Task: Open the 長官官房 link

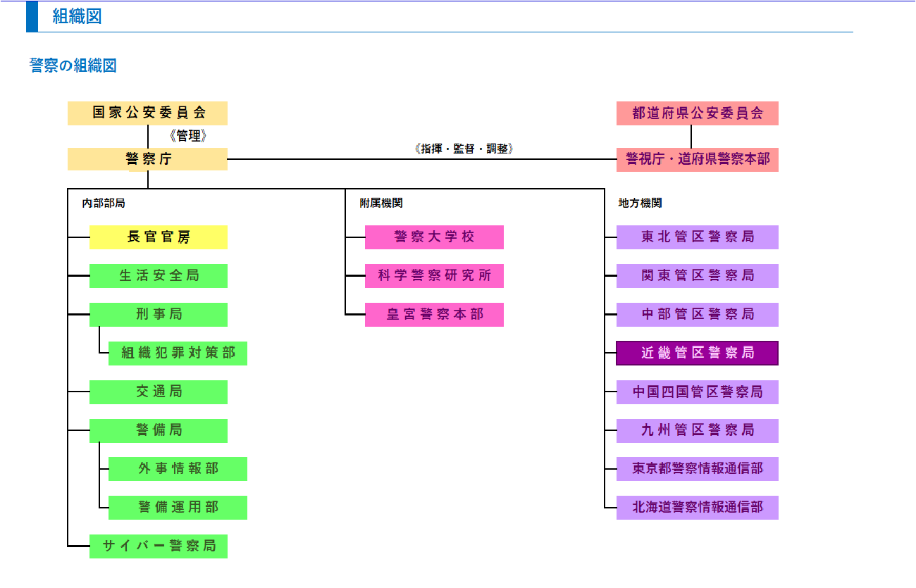Action: tap(159, 237)
